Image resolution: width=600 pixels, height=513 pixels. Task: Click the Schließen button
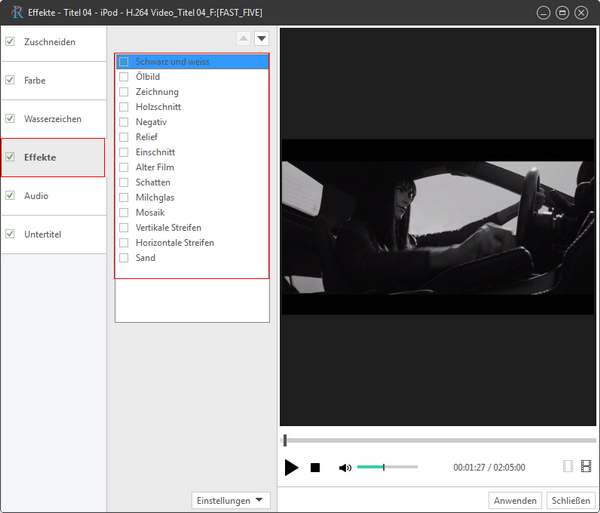tap(571, 500)
